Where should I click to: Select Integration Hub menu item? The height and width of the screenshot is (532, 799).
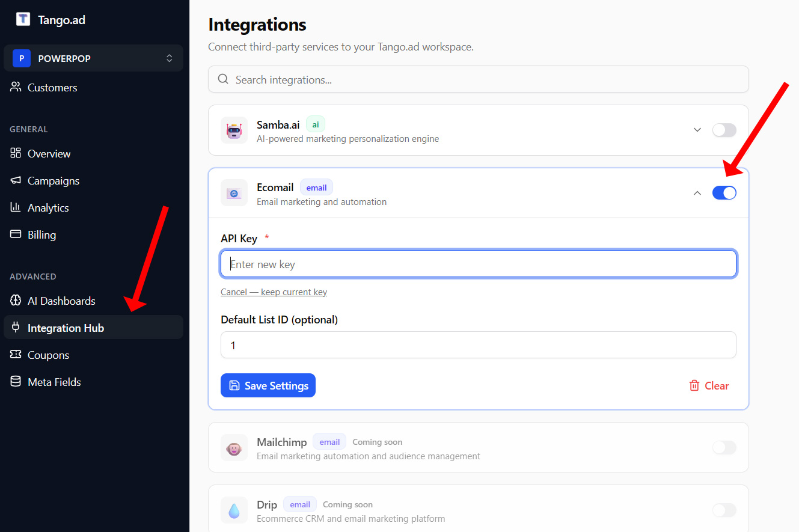click(x=93, y=328)
